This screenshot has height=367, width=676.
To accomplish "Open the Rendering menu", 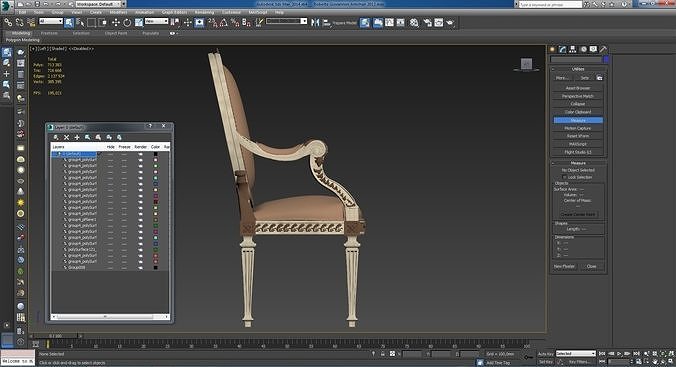I will [204, 12].
